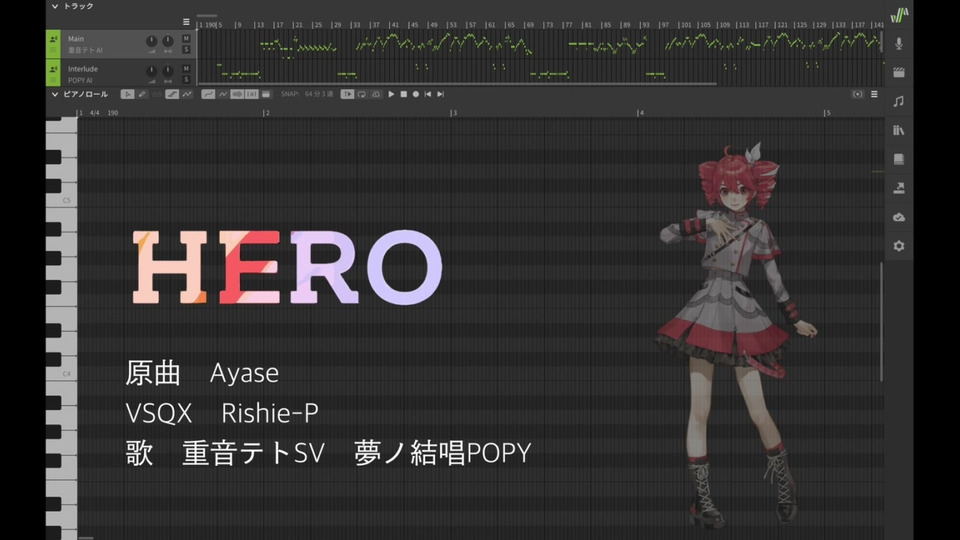The width and height of the screenshot is (960, 540).
Task: Select the freehand curve tool icon
Action: click(187, 94)
